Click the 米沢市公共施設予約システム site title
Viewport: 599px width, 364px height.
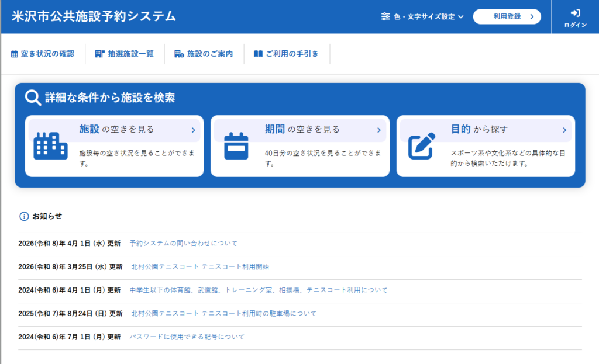tap(94, 16)
